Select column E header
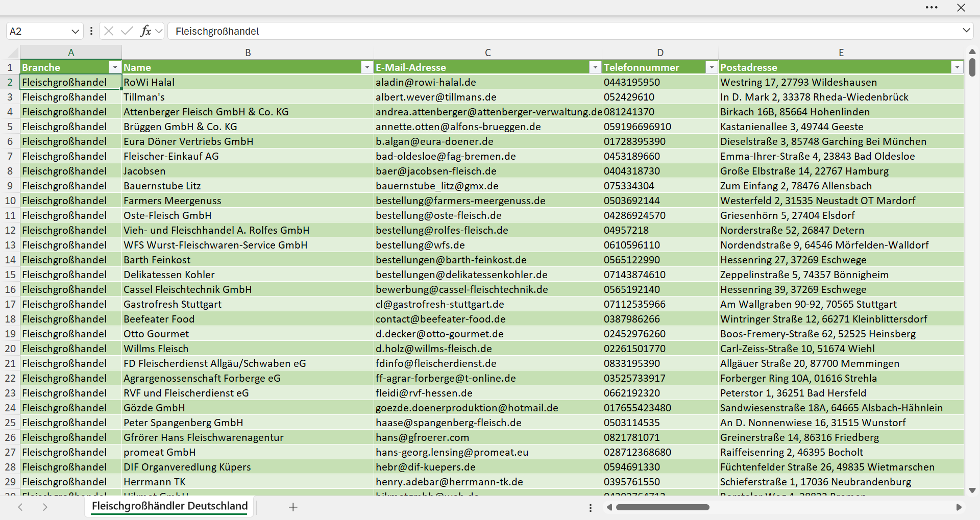Image resolution: width=980 pixels, height=520 pixels. click(x=841, y=53)
